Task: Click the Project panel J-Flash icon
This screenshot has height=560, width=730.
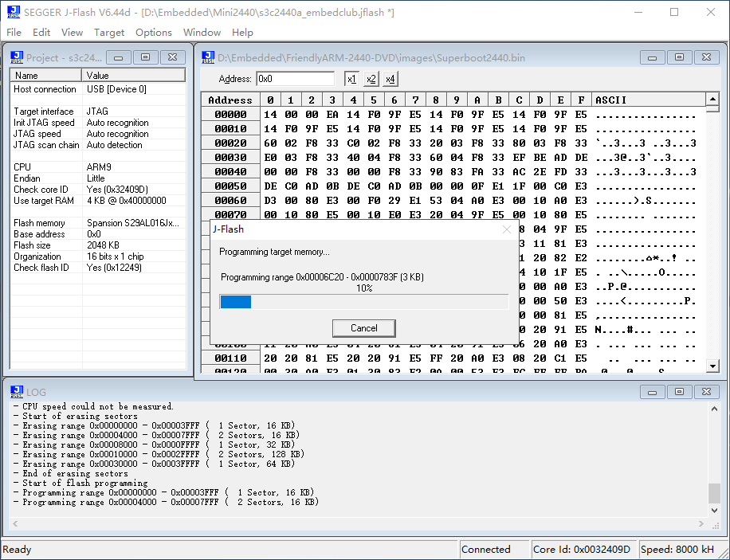Action: coord(17,57)
